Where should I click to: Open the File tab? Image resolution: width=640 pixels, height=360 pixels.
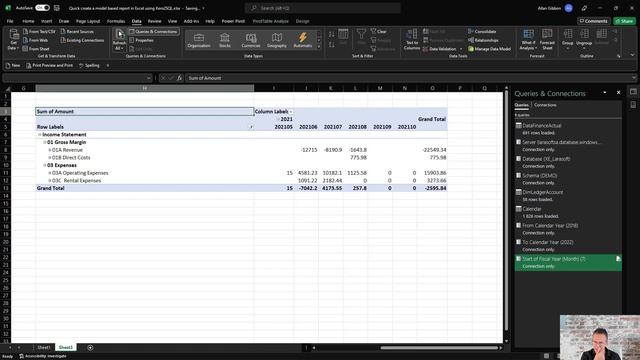(10, 21)
